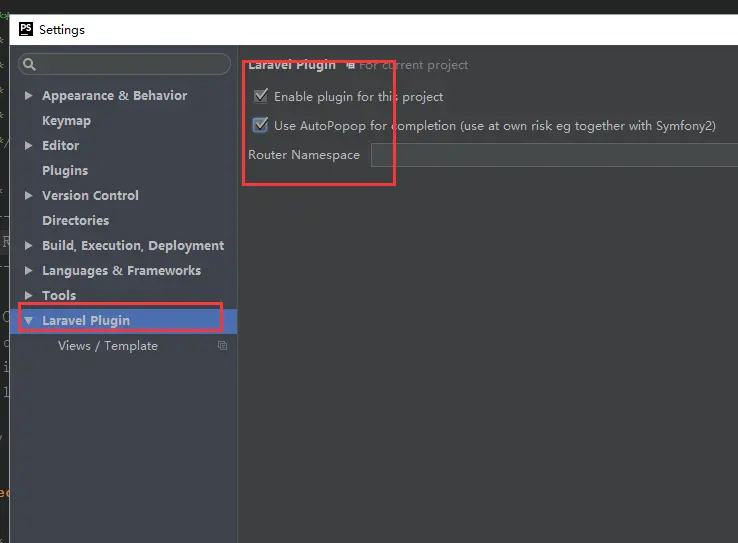738x543 pixels.
Task: Click the current project icon in header
Action: click(350, 65)
